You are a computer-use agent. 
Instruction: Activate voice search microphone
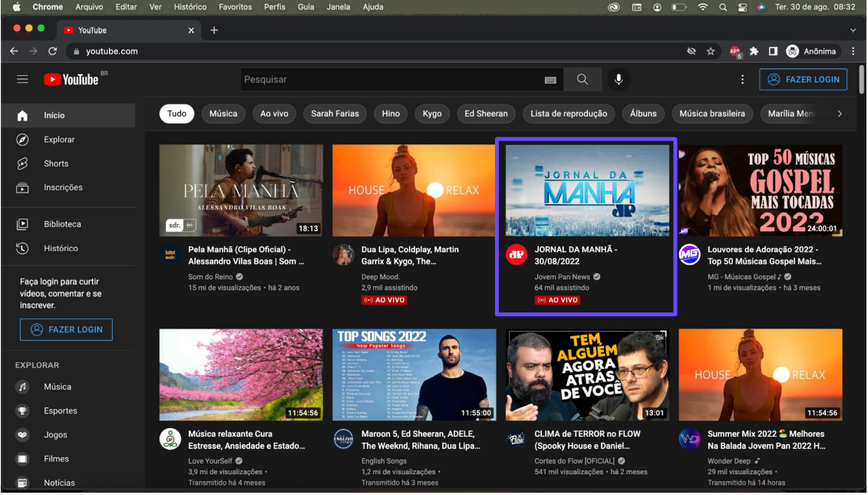[618, 80]
